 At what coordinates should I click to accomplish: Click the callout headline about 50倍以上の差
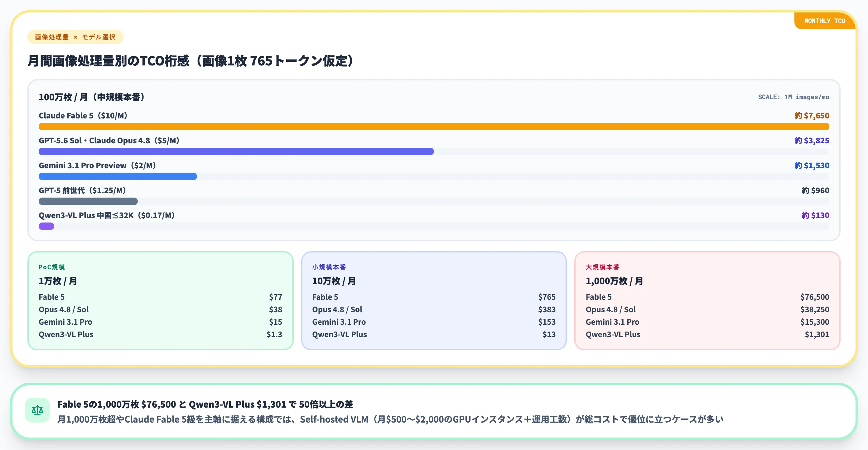click(205, 404)
